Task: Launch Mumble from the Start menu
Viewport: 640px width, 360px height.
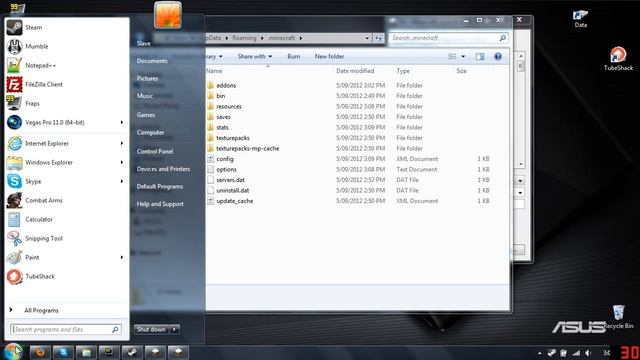Action: pyautogui.click(x=67, y=47)
